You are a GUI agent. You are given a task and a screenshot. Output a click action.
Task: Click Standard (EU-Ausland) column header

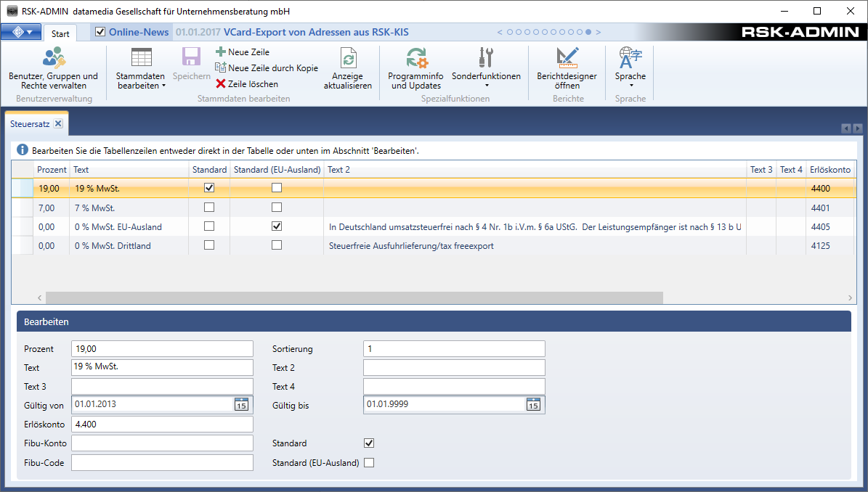[277, 170]
